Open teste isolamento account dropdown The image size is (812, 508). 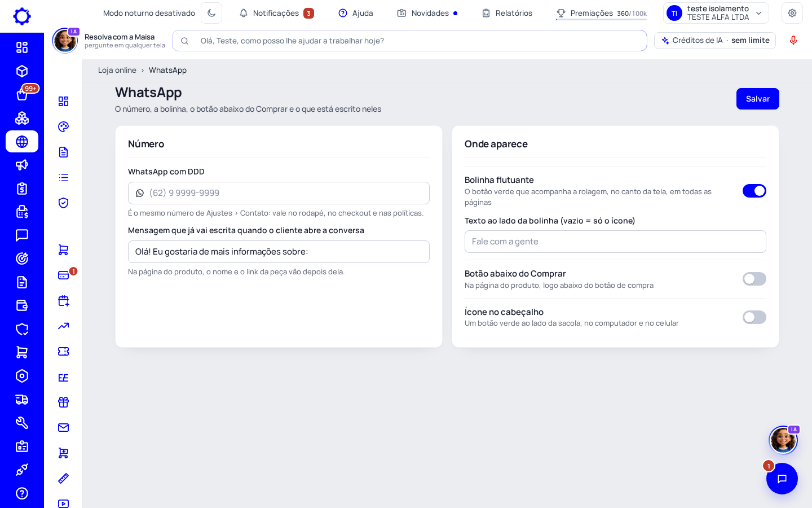pyautogui.click(x=716, y=13)
